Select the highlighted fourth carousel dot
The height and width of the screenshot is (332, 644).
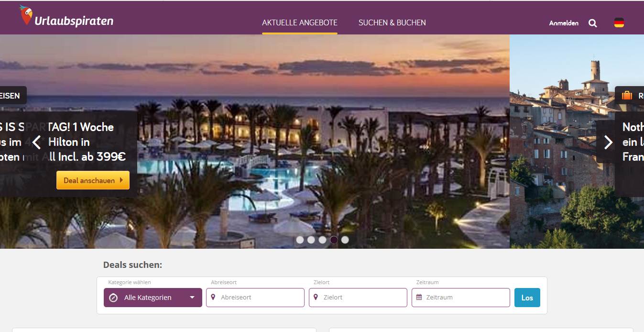(x=334, y=240)
